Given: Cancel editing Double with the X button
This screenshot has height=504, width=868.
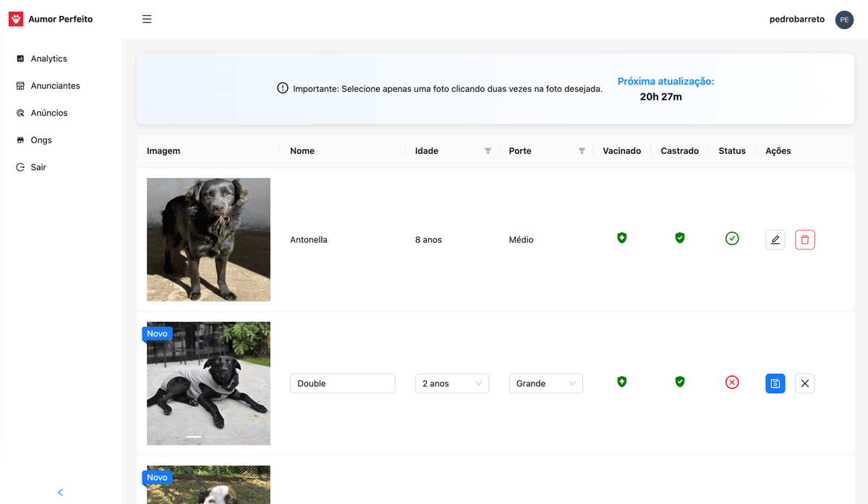Looking at the screenshot, I should click(805, 383).
